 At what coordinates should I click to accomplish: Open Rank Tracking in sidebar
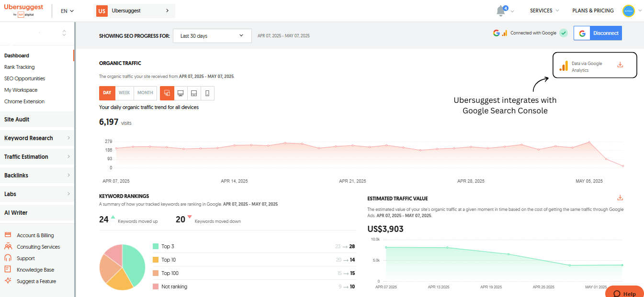coord(20,67)
